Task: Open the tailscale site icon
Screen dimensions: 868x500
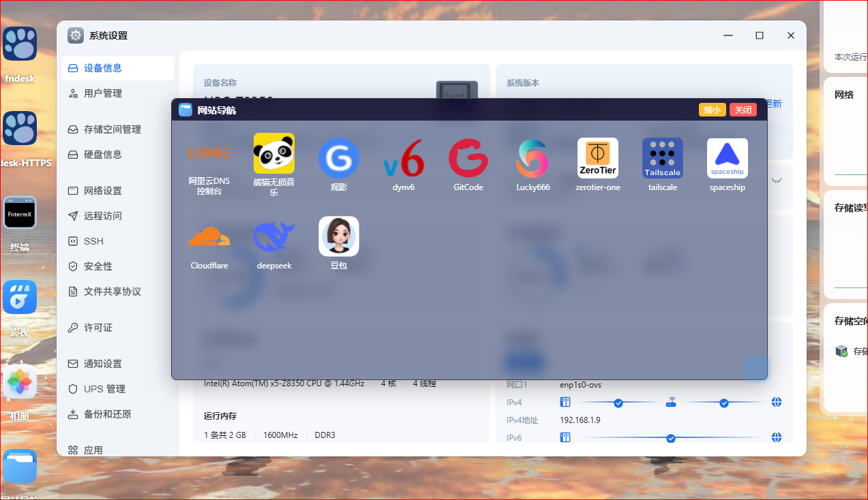Action: 663,158
